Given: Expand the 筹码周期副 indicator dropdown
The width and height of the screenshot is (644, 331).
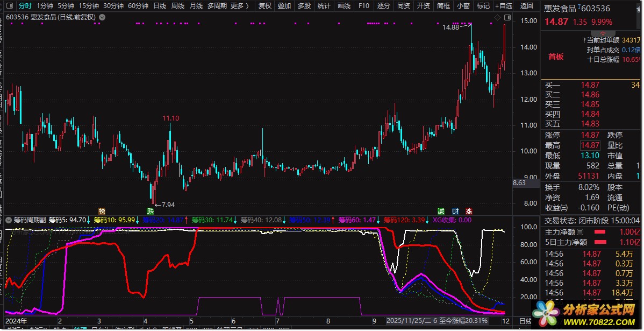Looking at the screenshot, I should (x=8, y=220).
